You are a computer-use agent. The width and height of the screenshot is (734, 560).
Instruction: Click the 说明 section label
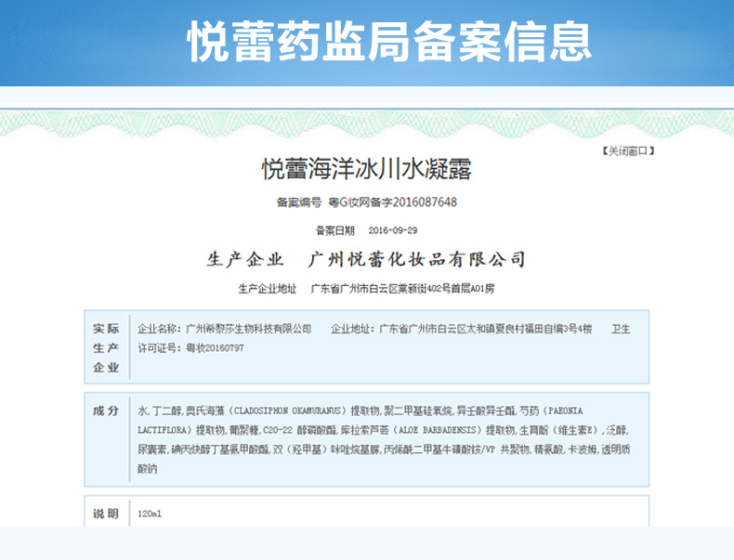click(106, 514)
